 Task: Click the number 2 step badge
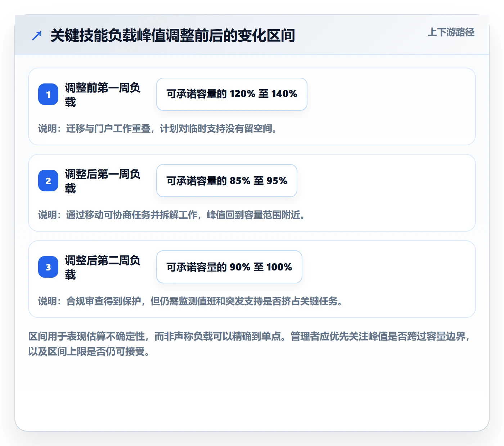(x=48, y=181)
